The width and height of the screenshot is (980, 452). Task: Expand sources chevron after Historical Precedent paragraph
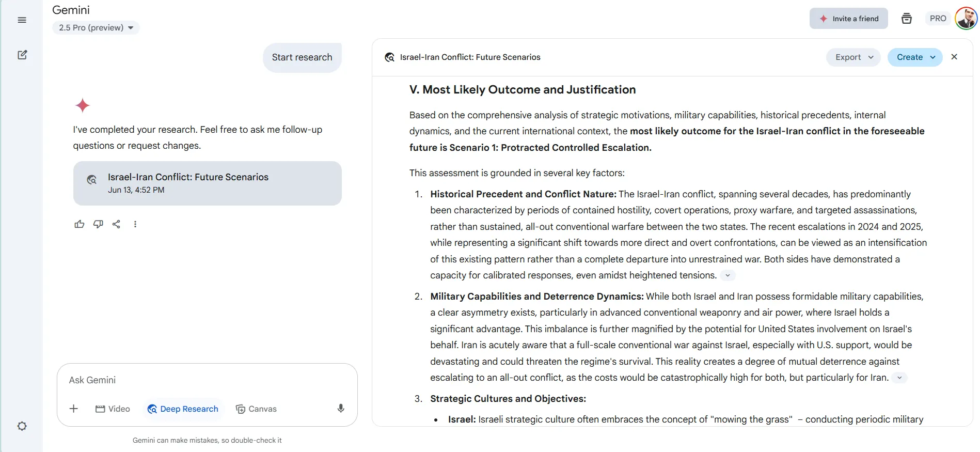click(728, 275)
